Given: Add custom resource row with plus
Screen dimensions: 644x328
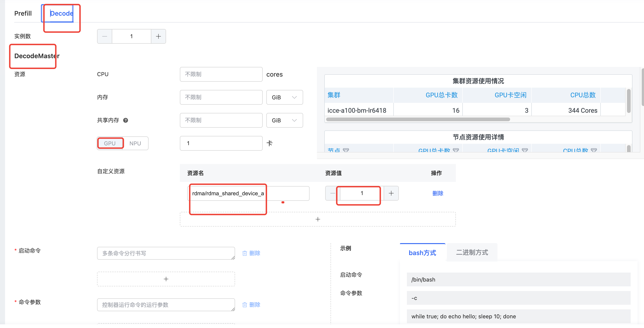Looking at the screenshot, I should click(x=317, y=219).
